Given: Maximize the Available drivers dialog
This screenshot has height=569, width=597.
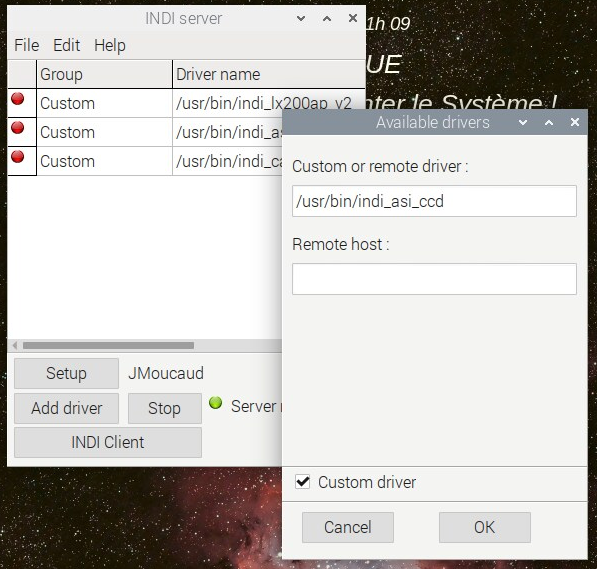Looking at the screenshot, I should point(549,122).
